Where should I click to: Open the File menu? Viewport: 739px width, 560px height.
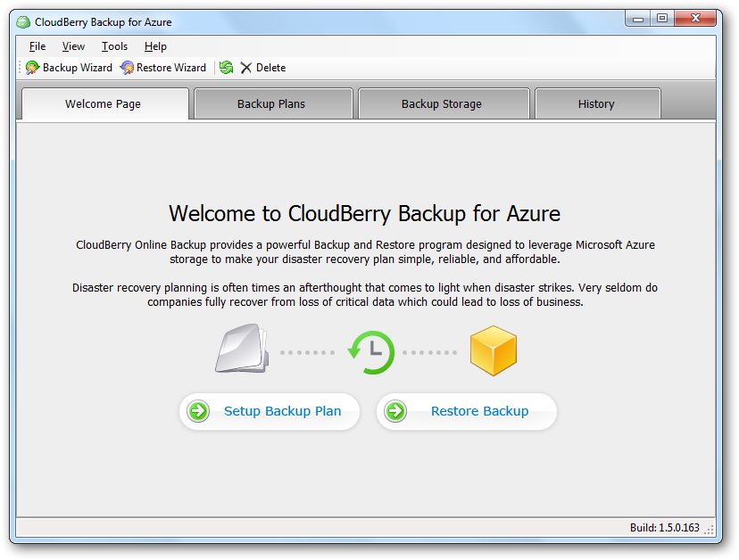[x=37, y=46]
